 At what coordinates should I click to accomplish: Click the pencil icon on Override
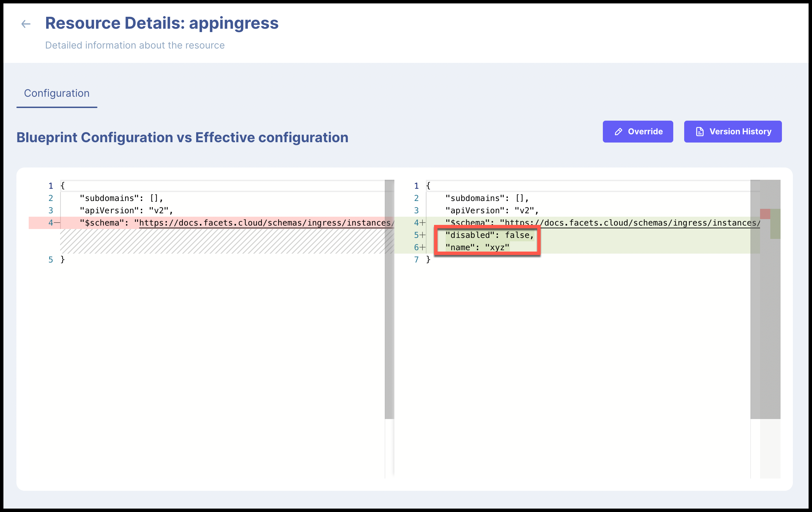click(x=618, y=132)
